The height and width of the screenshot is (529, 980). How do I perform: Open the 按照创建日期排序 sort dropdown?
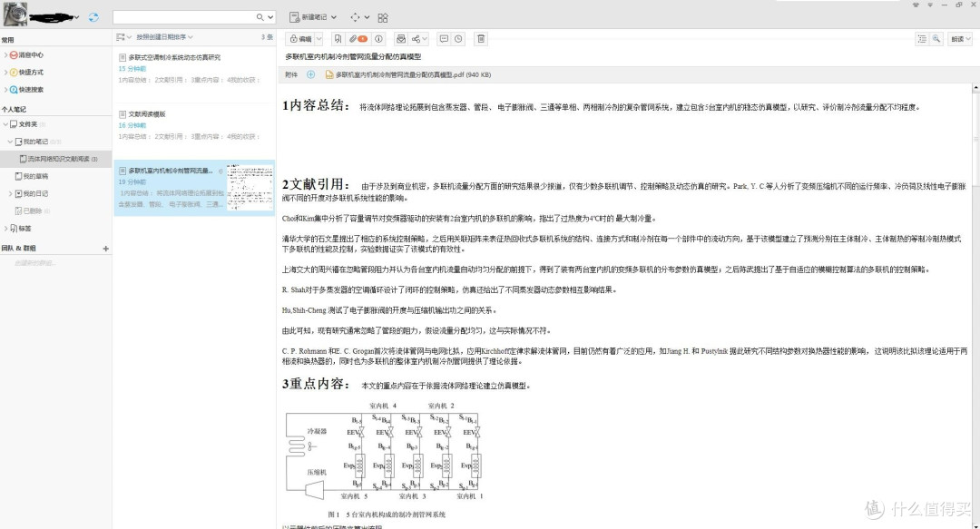pyautogui.click(x=164, y=37)
